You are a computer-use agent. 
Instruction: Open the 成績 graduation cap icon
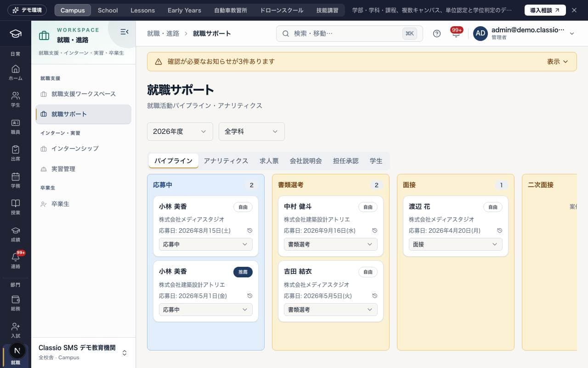[x=15, y=234]
